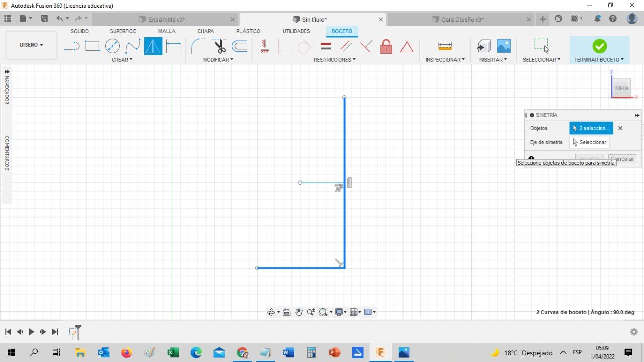Select the Spline sketch tool
Screen dimensions: 644x362
click(x=133, y=47)
